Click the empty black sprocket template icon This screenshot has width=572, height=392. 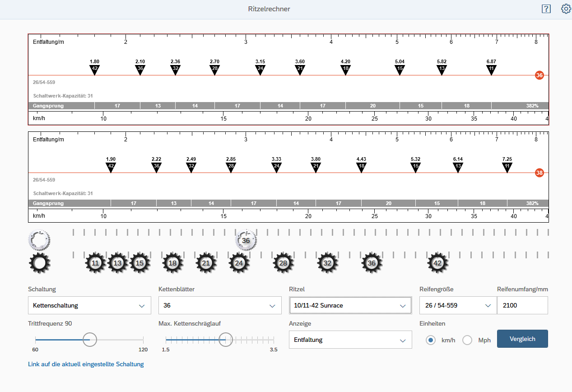39,263
